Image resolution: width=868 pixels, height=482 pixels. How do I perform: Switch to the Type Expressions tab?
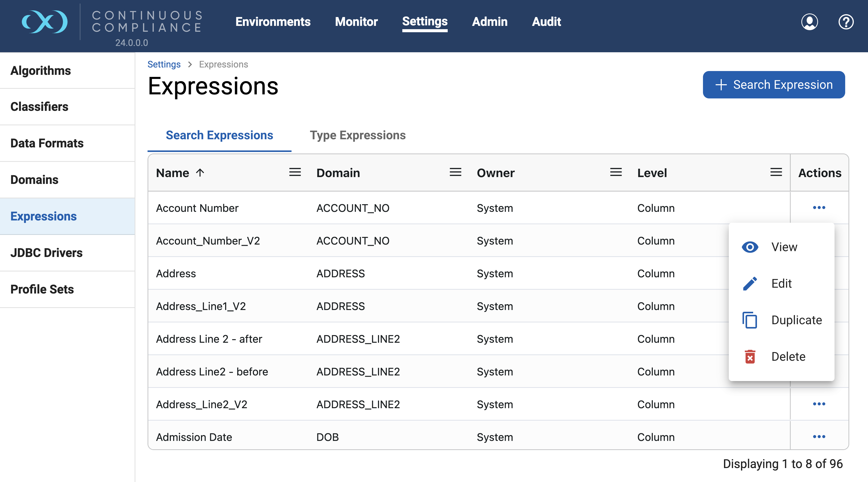coord(357,135)
